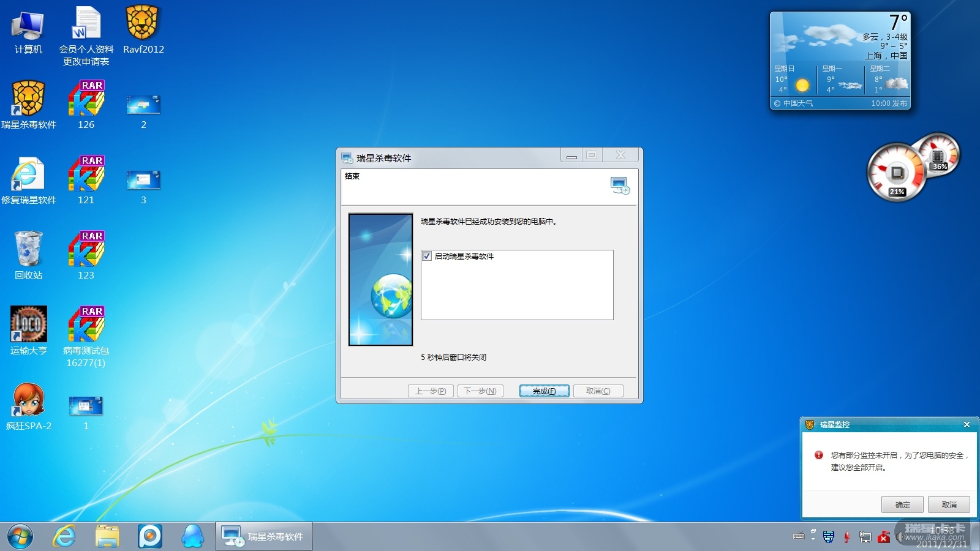Screen dimensions: 980x551
Task: Click the 下一步(N) button
Action: [480, 391]
